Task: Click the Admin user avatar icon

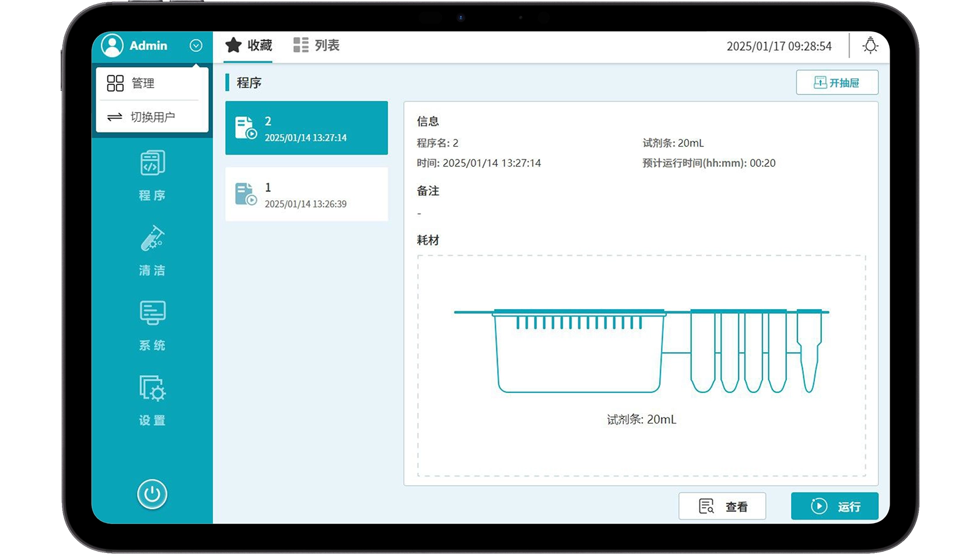Action: pyautogui.click(x=112, y=45)
